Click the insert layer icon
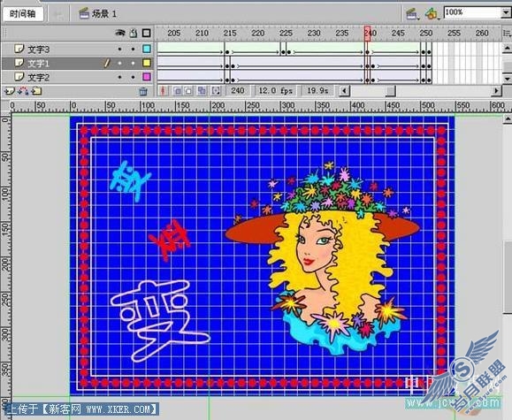The height and width of the screenshot is (420, 512). coord(10,91)
